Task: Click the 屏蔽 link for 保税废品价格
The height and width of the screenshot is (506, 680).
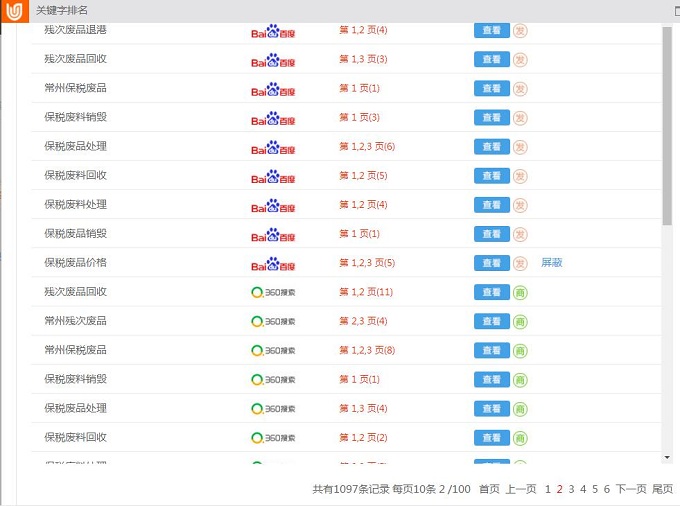Action: tap(552, 263)
